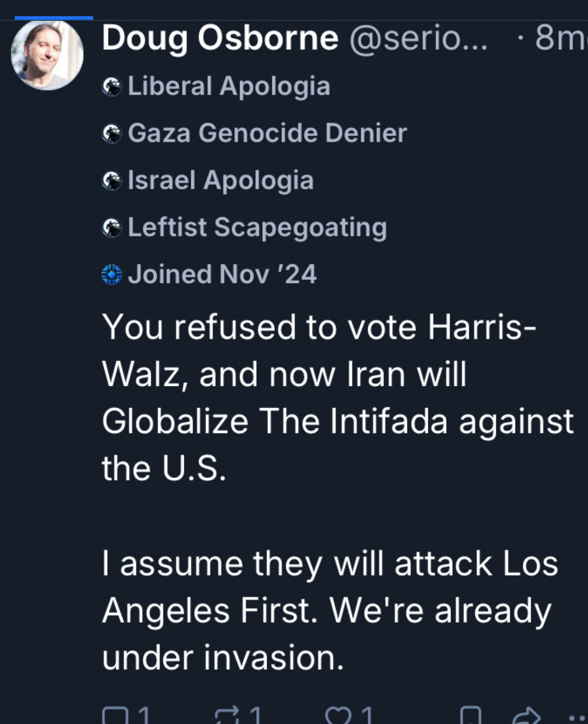Open the Leftist Scapegoating label
The width and height of the screenshot is (588, 724).
point(257,227)
